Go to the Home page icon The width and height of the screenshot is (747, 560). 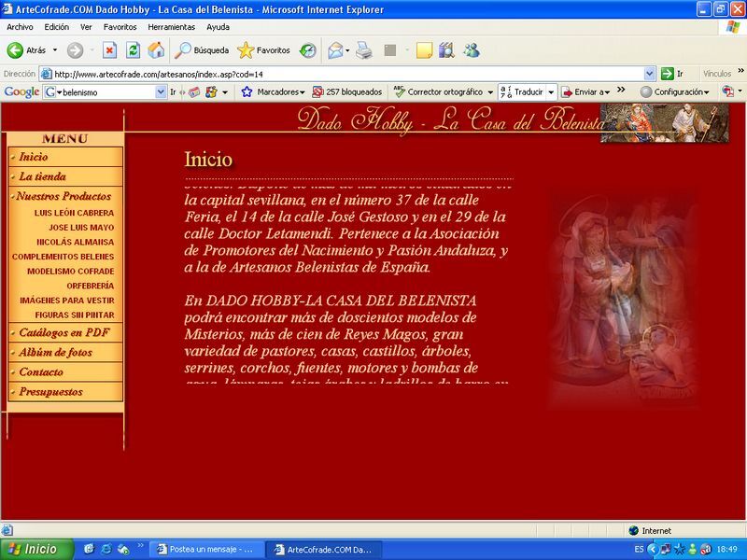(156, 50)
